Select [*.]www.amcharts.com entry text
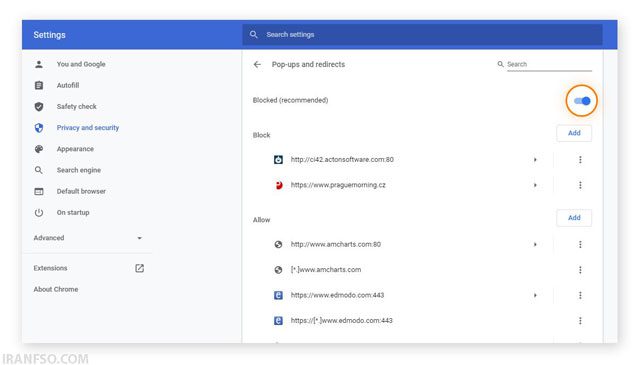 pyautogui.click(x=326, y=270)
